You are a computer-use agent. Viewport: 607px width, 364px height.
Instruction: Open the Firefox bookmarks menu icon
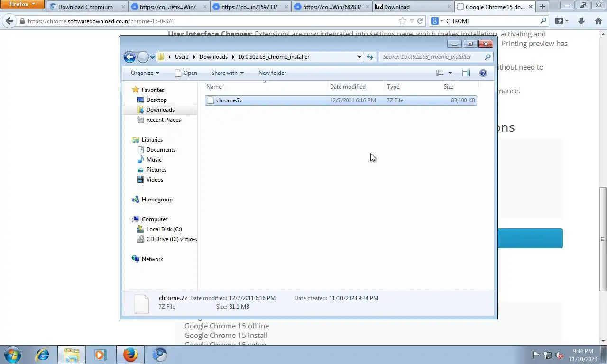pyautogui.click(x=561, y=21)
